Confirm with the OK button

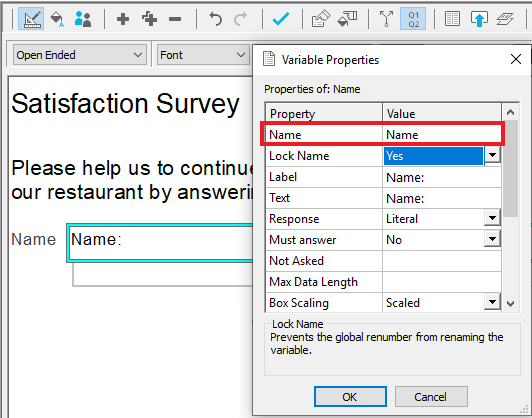[350, 397]
